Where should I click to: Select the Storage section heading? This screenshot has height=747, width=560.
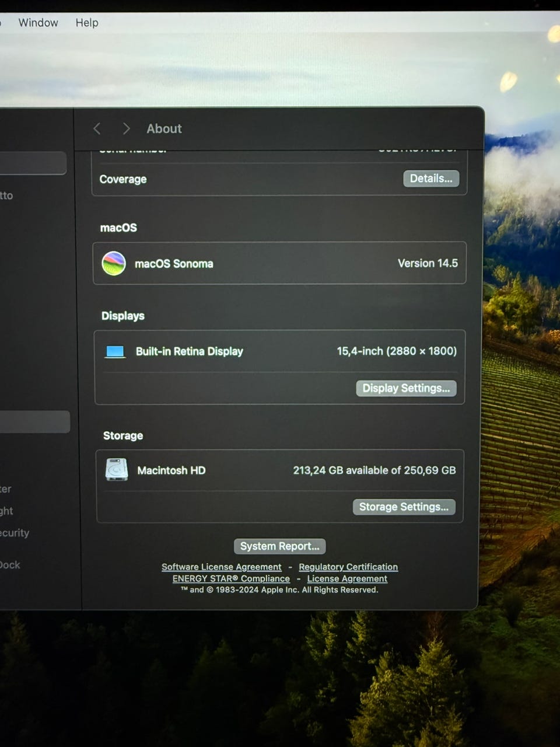pyautogui.click(x=123, y=435)
